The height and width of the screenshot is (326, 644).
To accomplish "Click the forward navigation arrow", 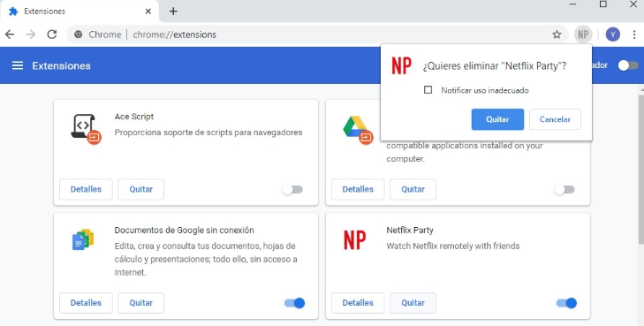I will (x=31, y=34).
